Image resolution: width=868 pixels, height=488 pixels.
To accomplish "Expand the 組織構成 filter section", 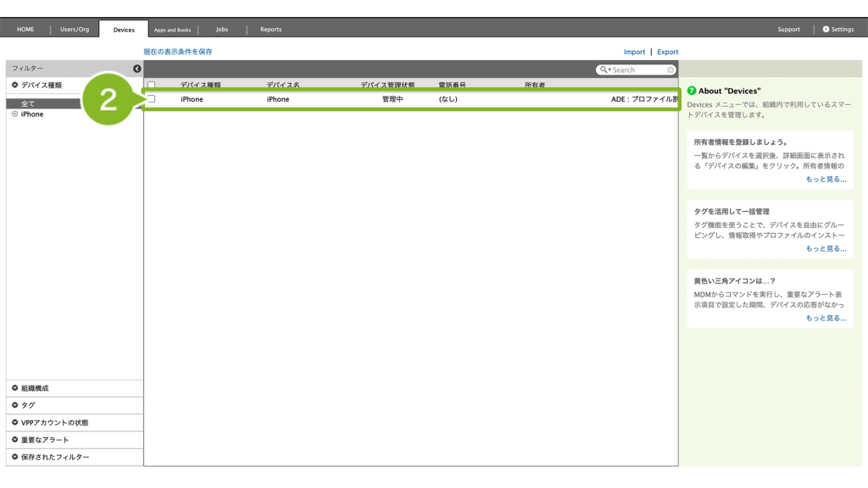I will [15, 388].
